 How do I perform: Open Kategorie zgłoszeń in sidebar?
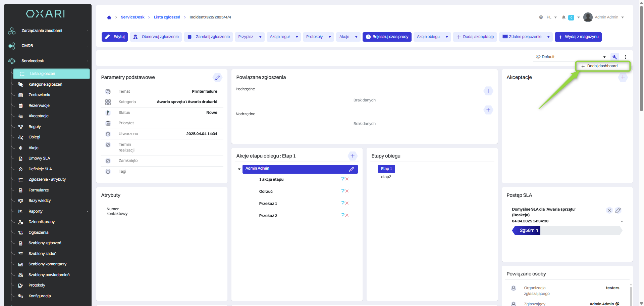[45, 84]
